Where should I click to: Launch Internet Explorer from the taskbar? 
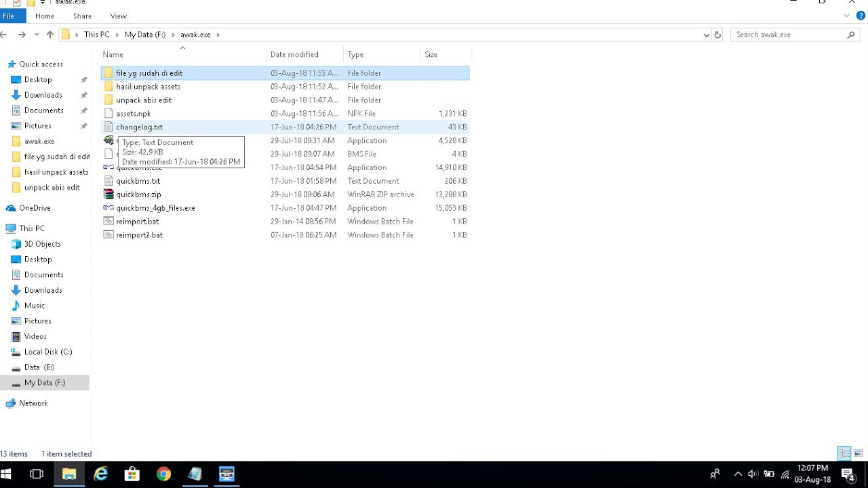[x=100, y=474]
